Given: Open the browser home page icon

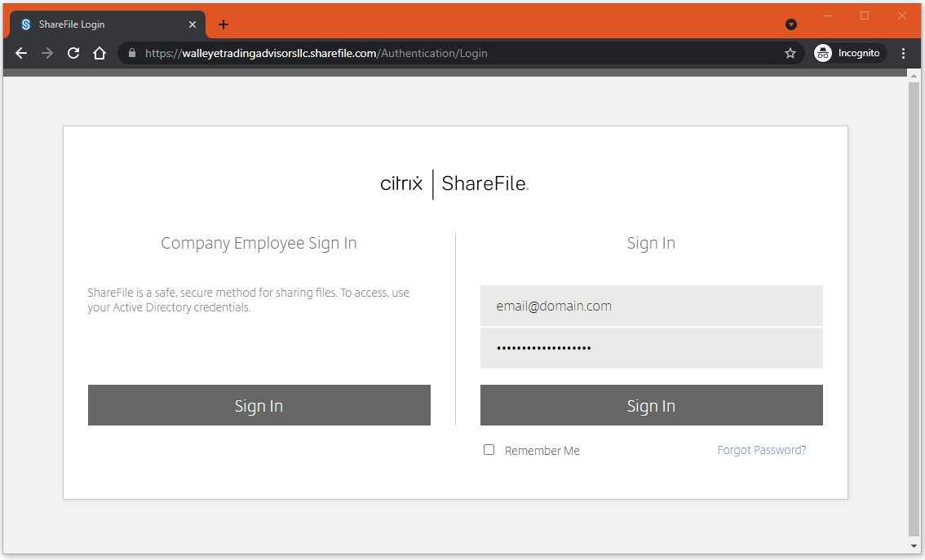Looking at the screenshot, I should (100, 53).
